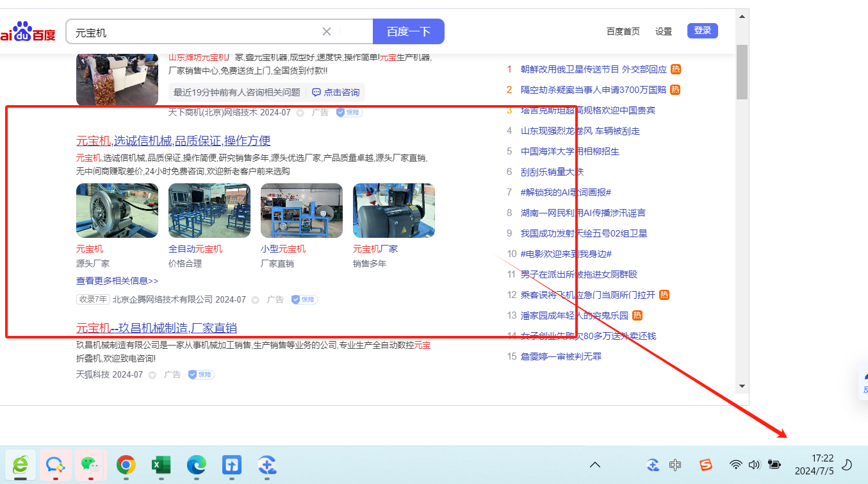
Task: Click the moon do-not-disturb icon
Action: click(847, 465)
